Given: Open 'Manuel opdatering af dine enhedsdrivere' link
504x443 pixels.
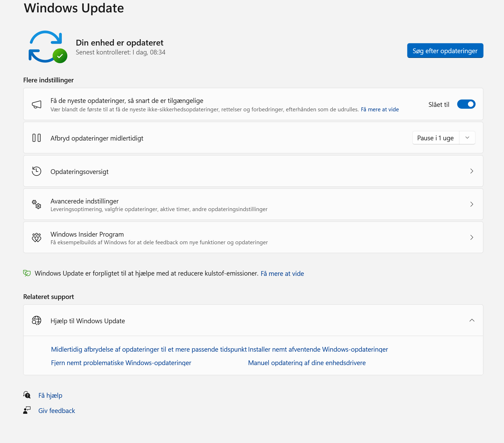Looking at the screenshot, I should click(307, 363).
